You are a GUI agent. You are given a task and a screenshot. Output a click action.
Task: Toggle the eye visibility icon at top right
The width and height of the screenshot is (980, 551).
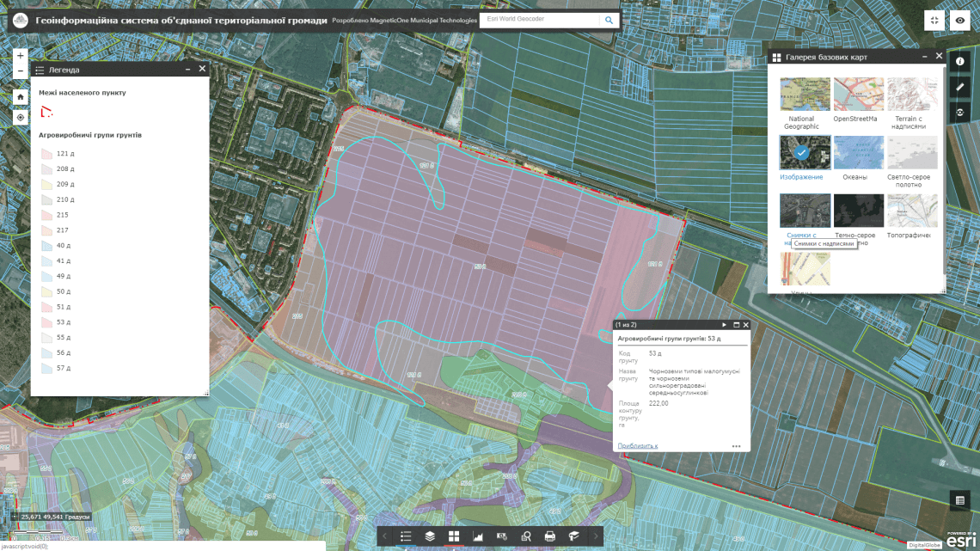[960, 20]
